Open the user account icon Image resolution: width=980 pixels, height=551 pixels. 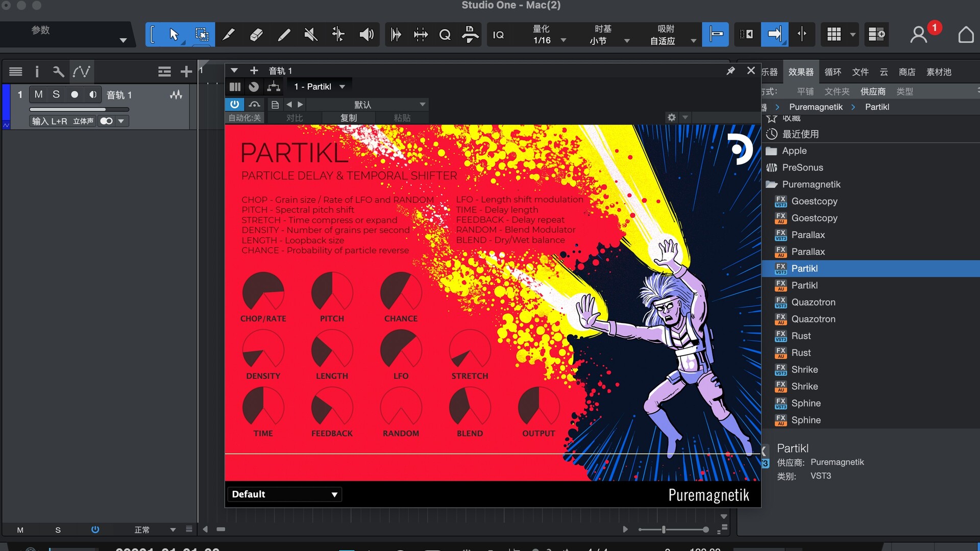pos(918,35)
